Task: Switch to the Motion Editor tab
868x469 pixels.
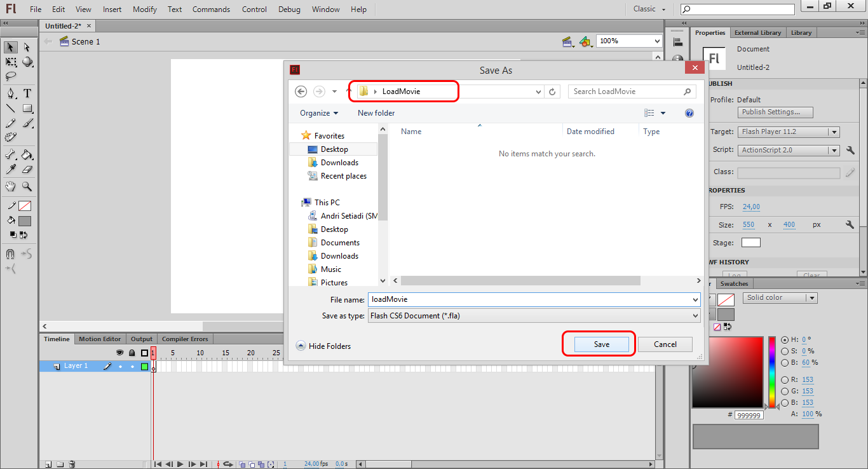Action: [x=100, y=339]
